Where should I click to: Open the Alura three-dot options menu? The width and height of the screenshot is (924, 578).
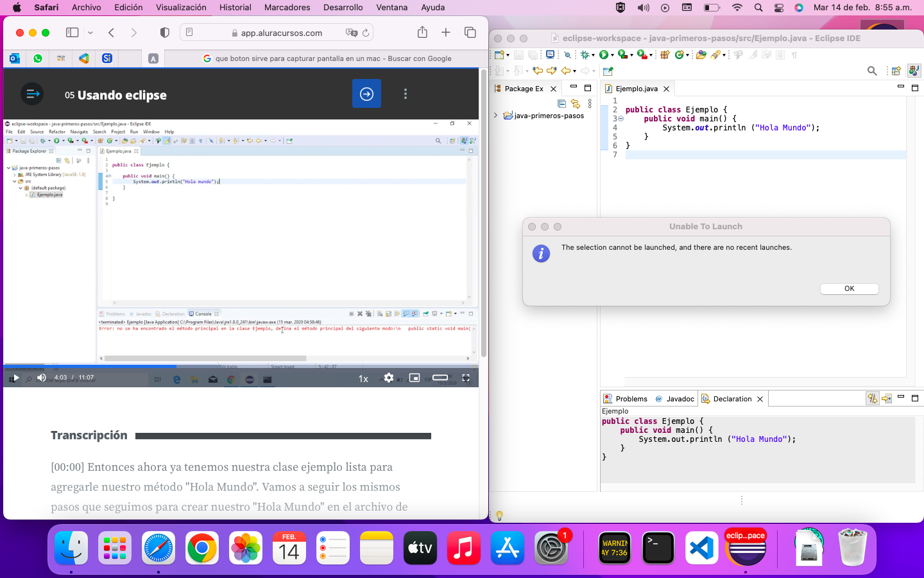405,94
